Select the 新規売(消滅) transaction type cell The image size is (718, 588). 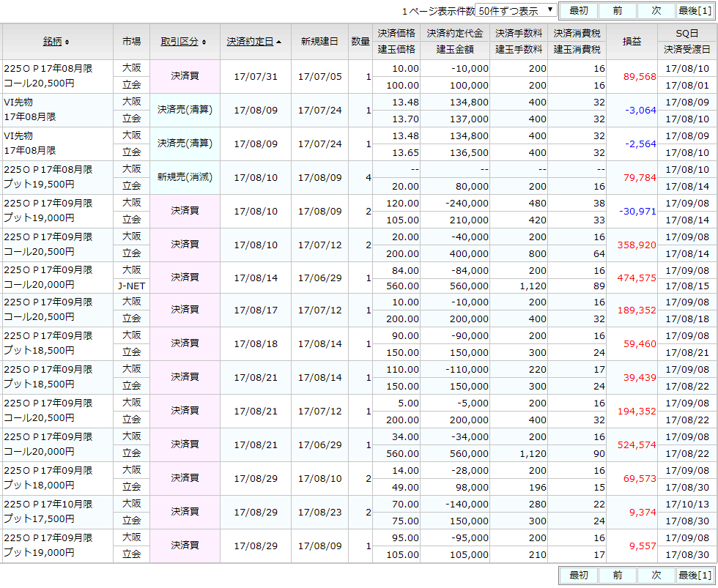click(x=185, y=177)
